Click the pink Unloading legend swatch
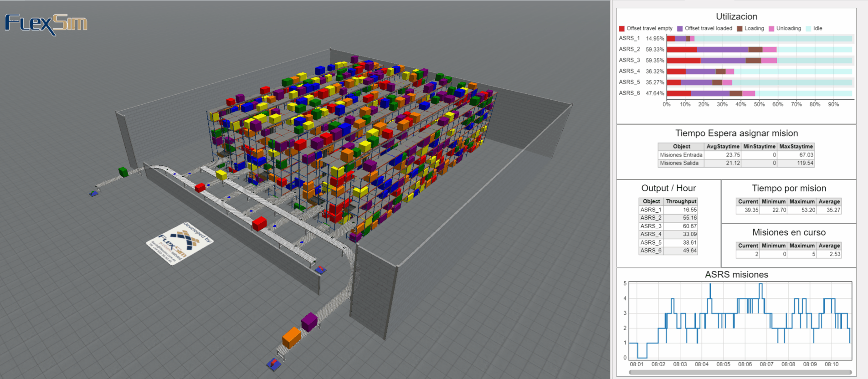This screenshot has width=868, height=379. click(771, 29)
